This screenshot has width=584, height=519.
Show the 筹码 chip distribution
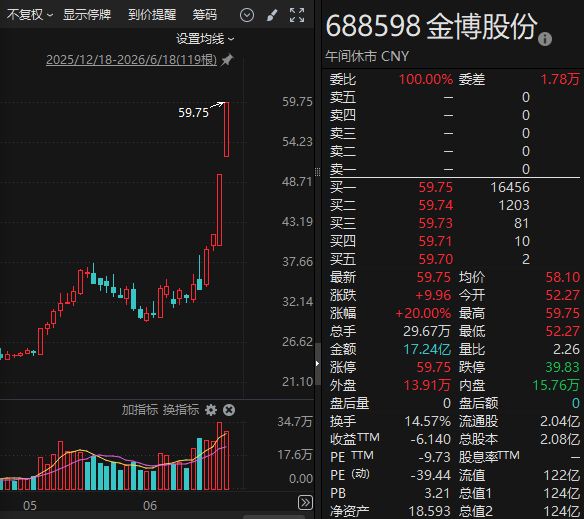(x=204, y=15)
